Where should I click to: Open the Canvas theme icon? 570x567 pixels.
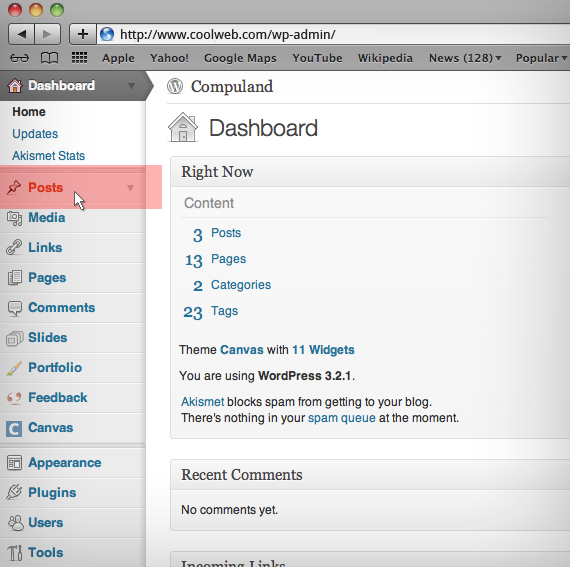point(14,428)
